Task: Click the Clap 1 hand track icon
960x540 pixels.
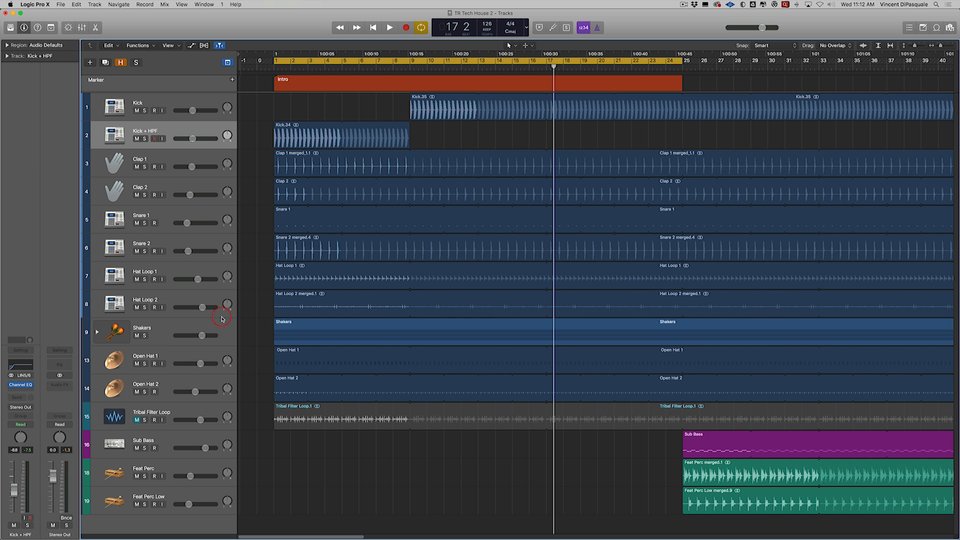Action: pyautogui.click(x=114, y=163)
